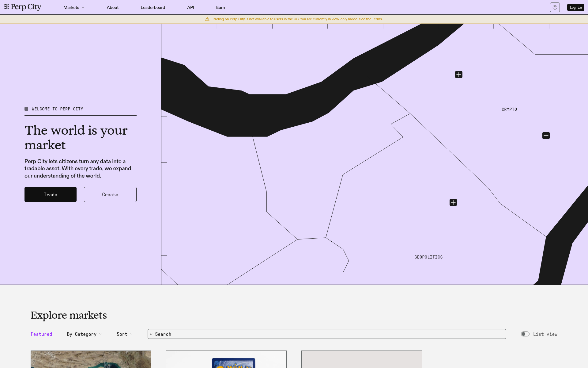
Task: Open the help question mark icon
Action: [555, 7]
